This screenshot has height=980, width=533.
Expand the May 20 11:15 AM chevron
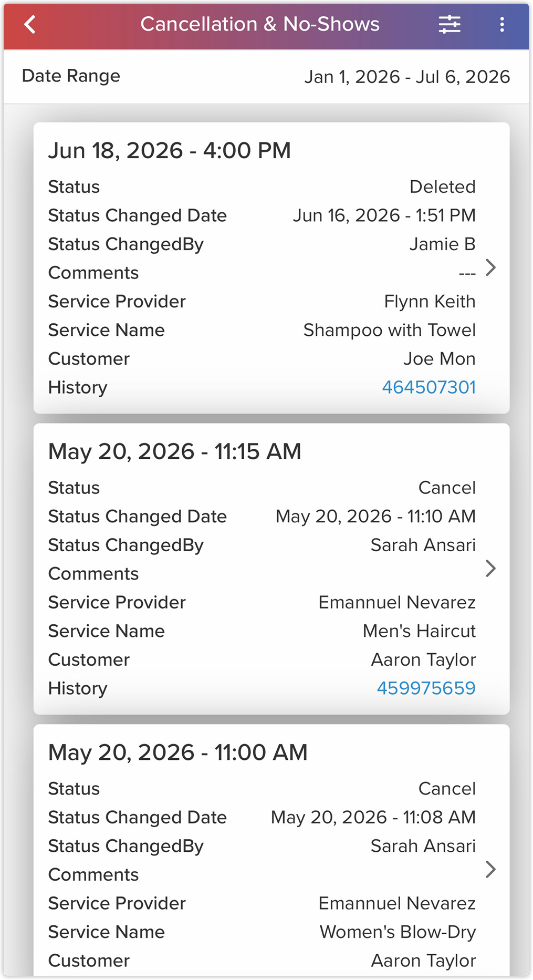pos(491,569)
